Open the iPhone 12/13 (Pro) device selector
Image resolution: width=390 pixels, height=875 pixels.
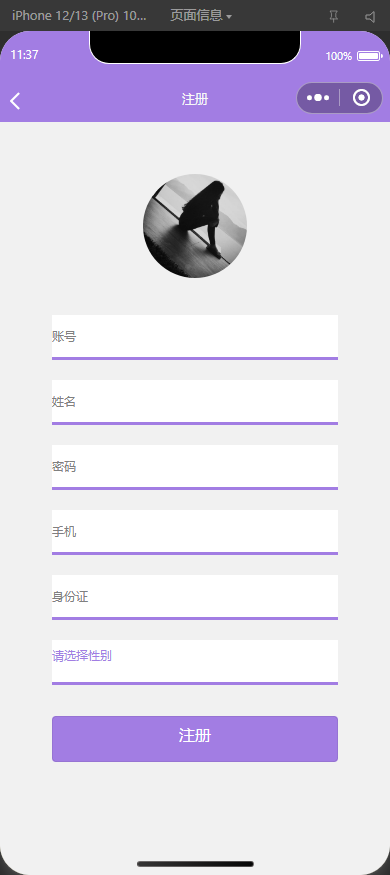(x=79, y=16)
